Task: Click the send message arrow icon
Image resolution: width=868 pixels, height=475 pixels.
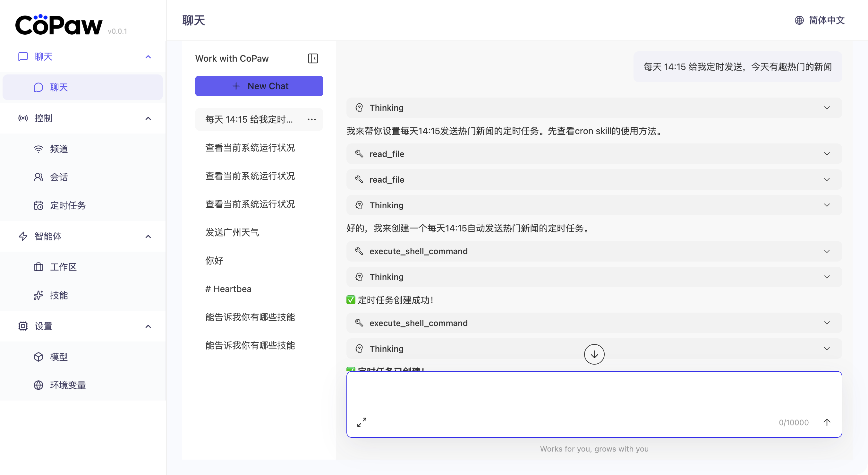Action: click(827, 422)
